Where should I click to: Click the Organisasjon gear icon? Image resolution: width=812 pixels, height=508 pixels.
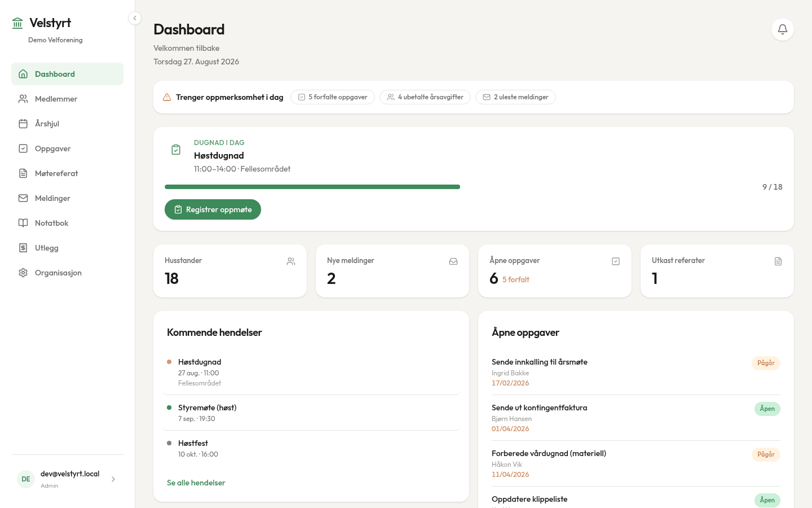[x=23, y=273]
